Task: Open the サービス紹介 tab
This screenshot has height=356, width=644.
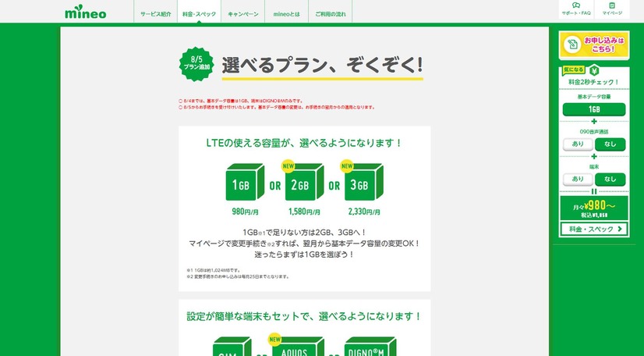Action: [x=156, y=13]
